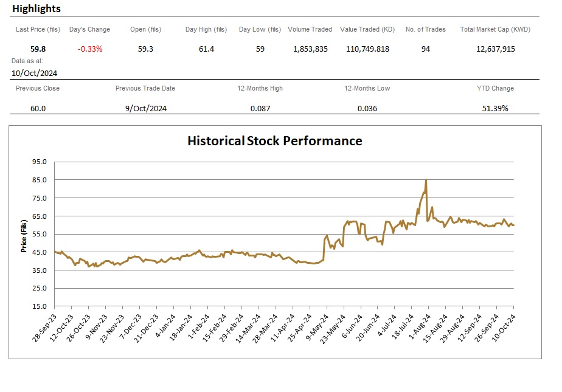The image size is (562, 392).
Task: Select the 29-Feb-24 x-axis date label
Action: 231,328
